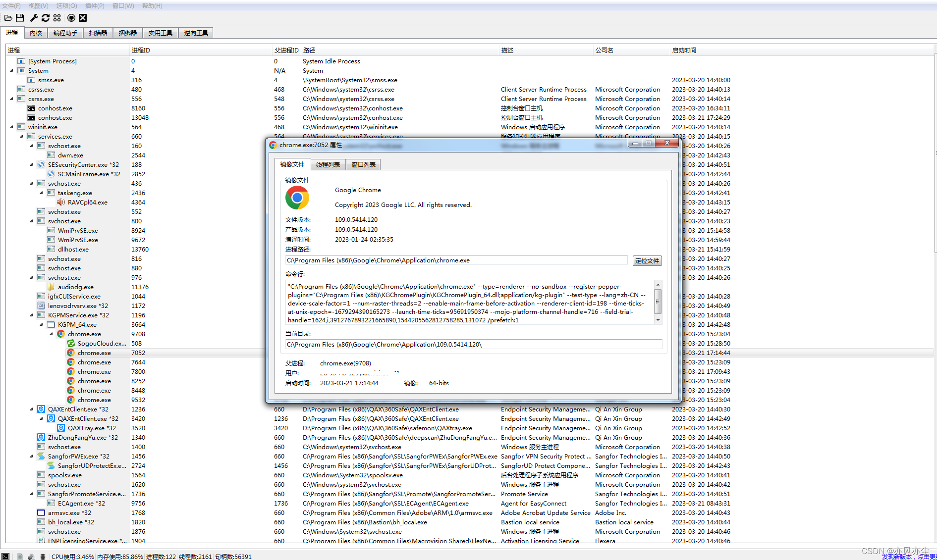Viewport: 937px width, 560px height.
Task: Collapse the chrome.exe 9708 node
Action: pos(52,334)
